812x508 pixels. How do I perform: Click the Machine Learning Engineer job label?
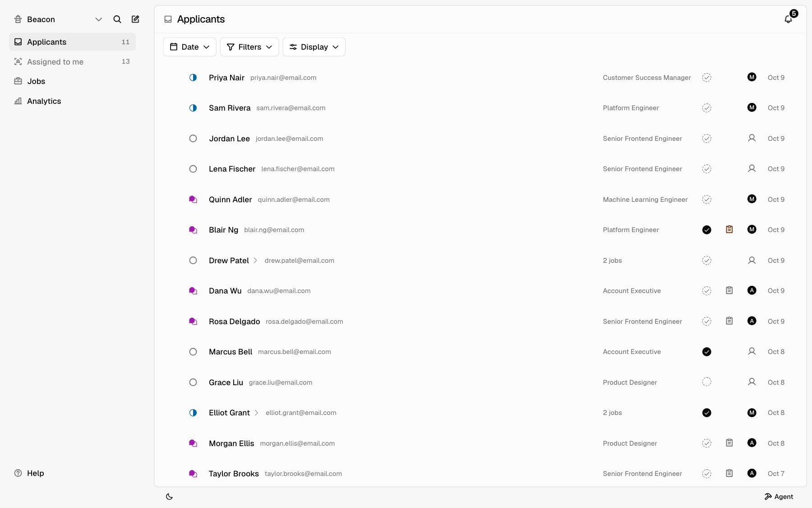click(645, 200)
